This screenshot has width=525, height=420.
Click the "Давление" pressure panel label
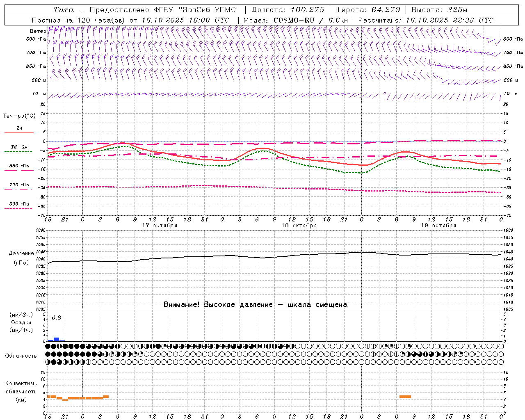(x=21, y=253)
